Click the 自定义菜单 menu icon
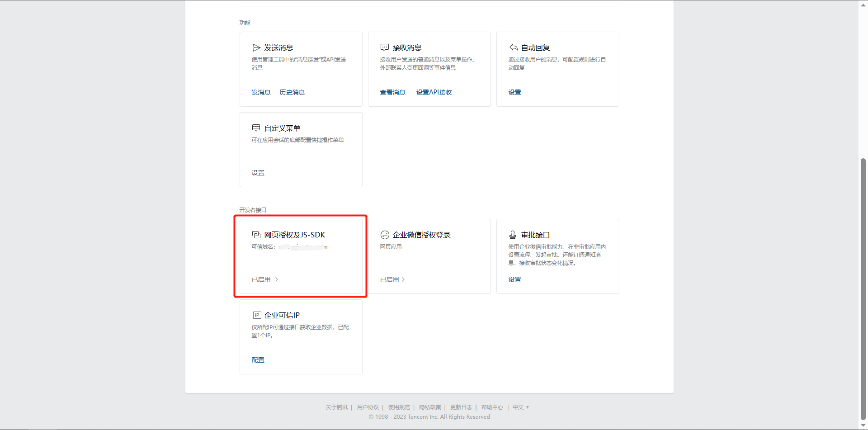 click(256, 128)
